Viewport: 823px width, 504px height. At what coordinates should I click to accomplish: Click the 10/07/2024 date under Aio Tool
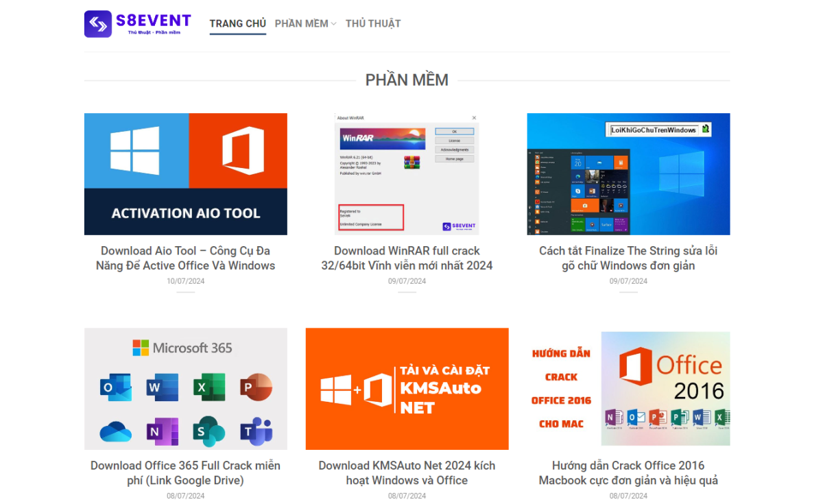pyautogui.click(x=185, y=281)
